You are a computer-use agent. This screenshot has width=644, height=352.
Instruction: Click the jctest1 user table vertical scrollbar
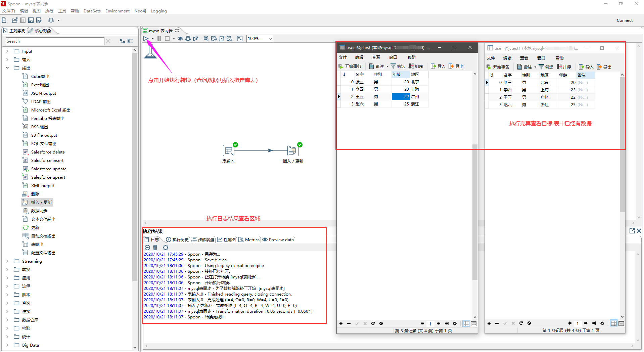[622, 144]
